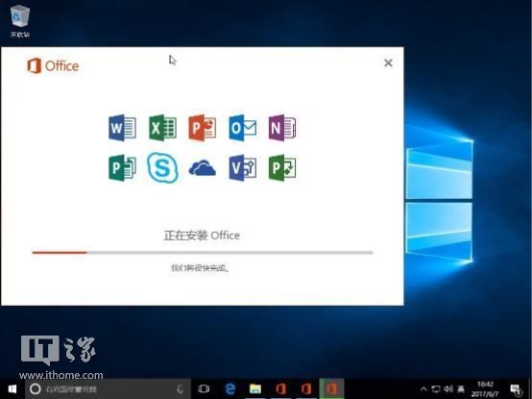Click the '我们将很快完成。' message text
Screen dimensions: 532x399
pyautogui.click(x=200, y=268)
